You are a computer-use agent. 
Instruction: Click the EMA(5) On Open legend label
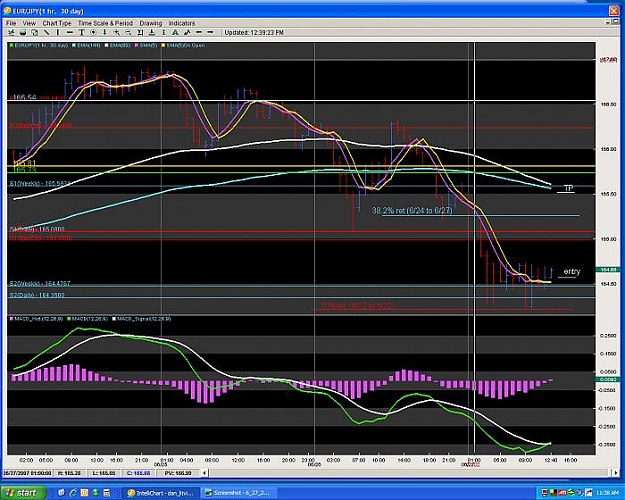pos(185,45)
